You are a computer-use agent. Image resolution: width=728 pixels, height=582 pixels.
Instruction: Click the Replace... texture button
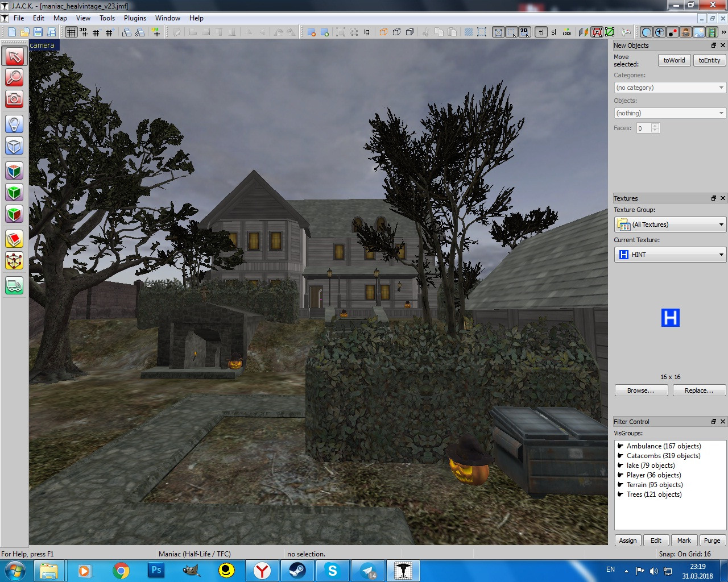pos(699,390)
